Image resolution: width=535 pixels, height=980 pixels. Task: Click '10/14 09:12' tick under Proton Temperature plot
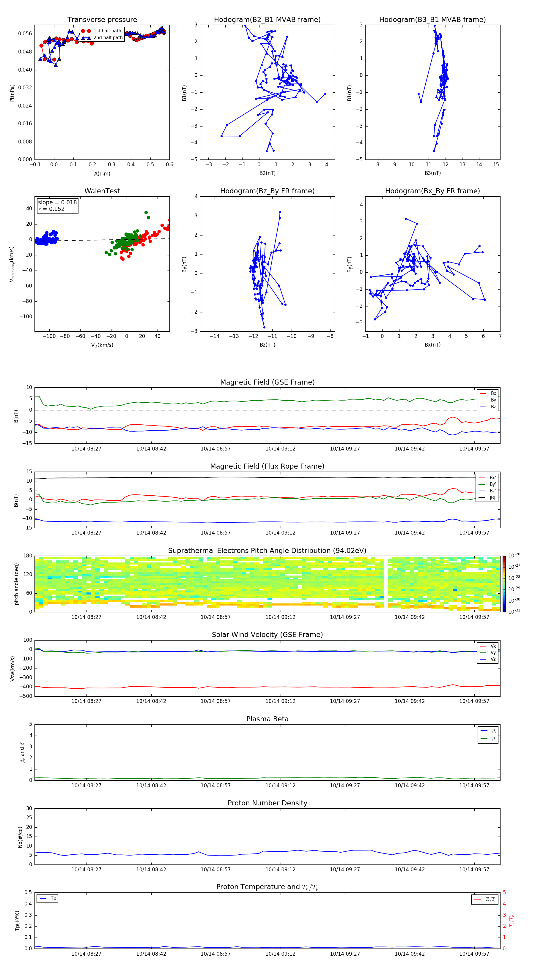(x=280, y=954)
